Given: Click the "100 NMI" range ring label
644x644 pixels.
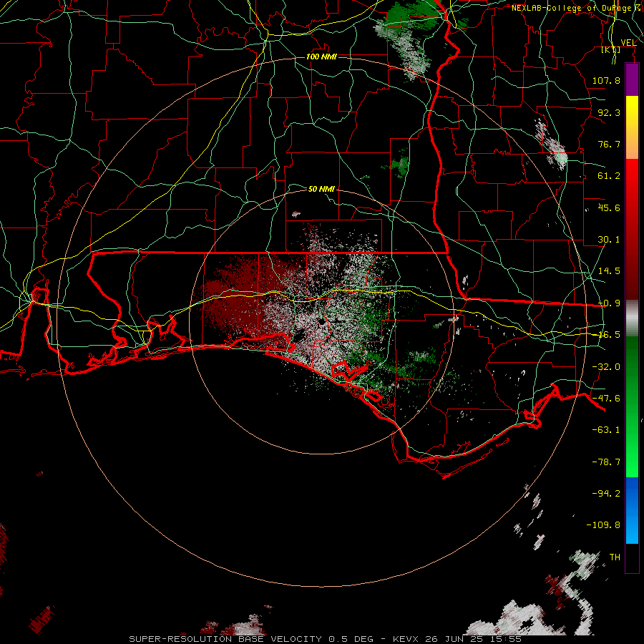Looking at the screenshot, I should click(321, 57).
